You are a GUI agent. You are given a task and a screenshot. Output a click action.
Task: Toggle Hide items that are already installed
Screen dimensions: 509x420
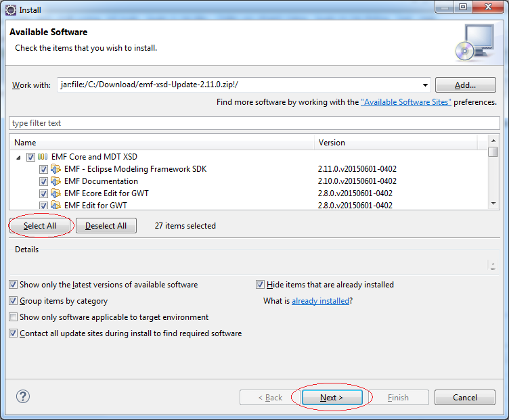pyautogui.click(x=260, y=285)
